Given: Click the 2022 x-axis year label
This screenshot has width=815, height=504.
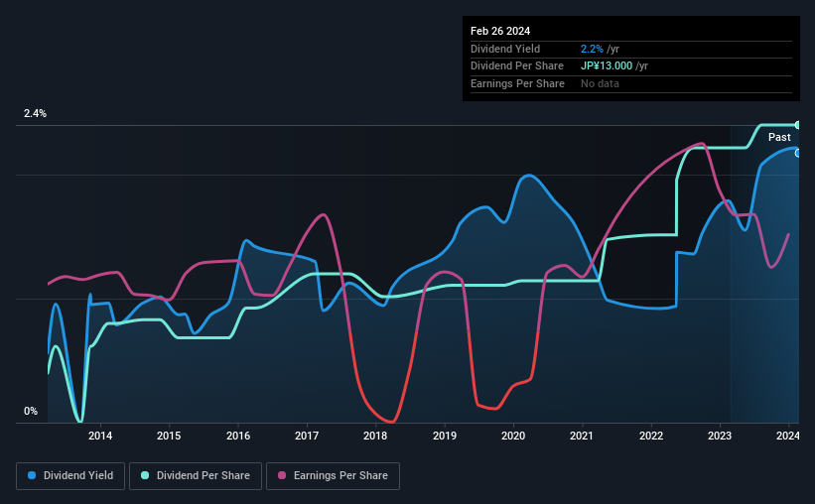Looking at the screenshot, I should coord(651,436).
